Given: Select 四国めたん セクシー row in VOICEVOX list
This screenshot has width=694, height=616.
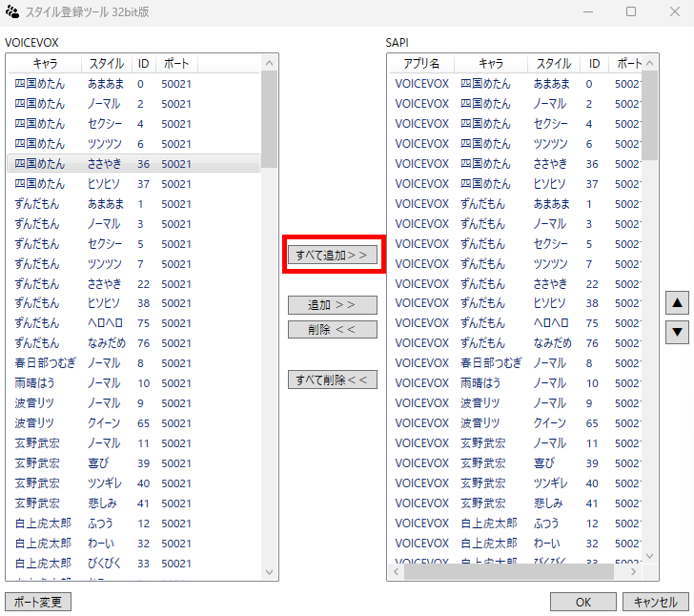Looking at the screenshot, I should pyautogui.click(x=134, y=124).
